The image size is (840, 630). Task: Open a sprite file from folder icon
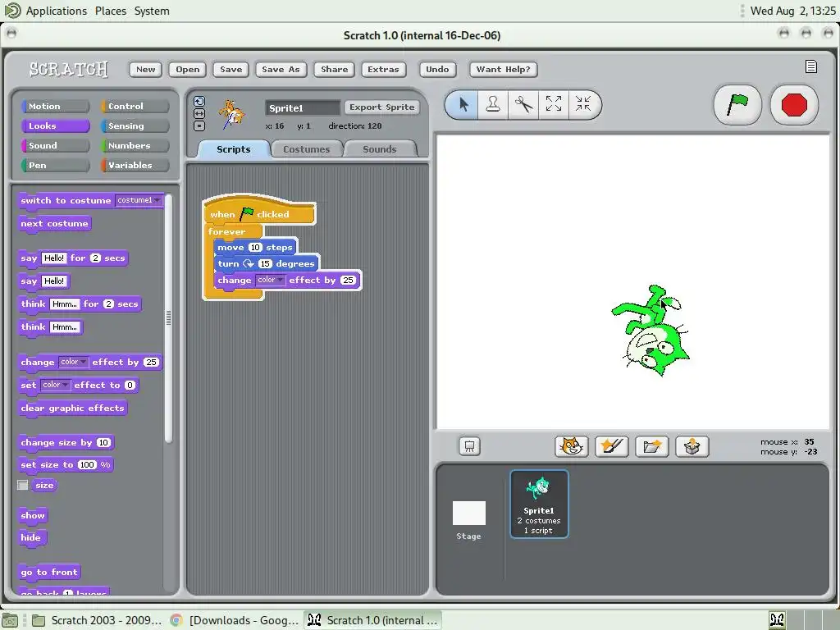coord(651,446)
